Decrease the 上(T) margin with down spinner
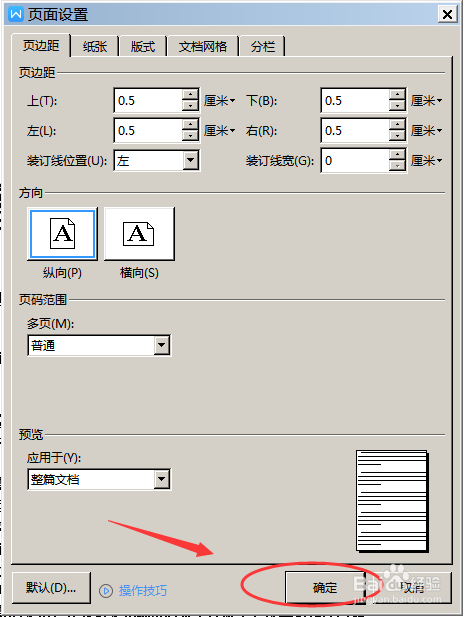Screen dimensions: 470x617 coord(191,106)
